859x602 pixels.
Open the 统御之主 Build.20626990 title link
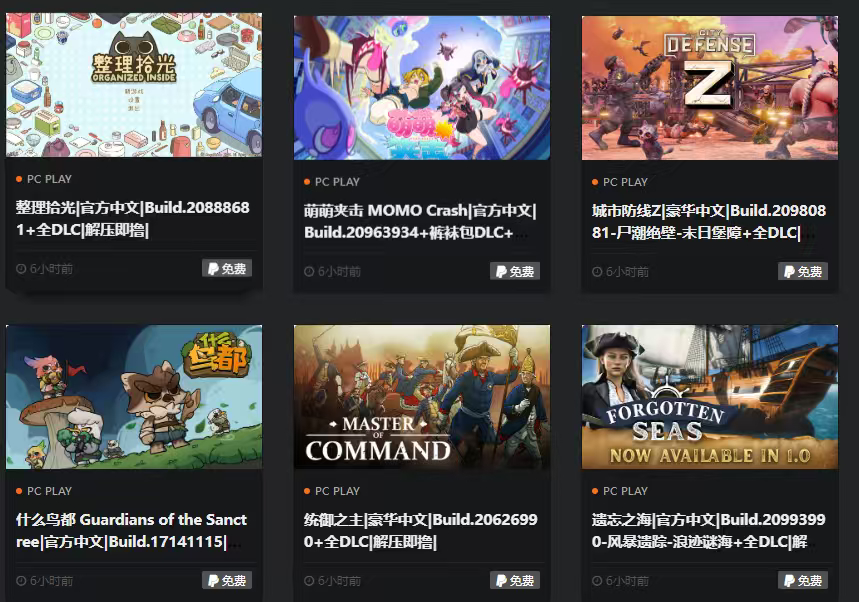(x=421, y=530)
